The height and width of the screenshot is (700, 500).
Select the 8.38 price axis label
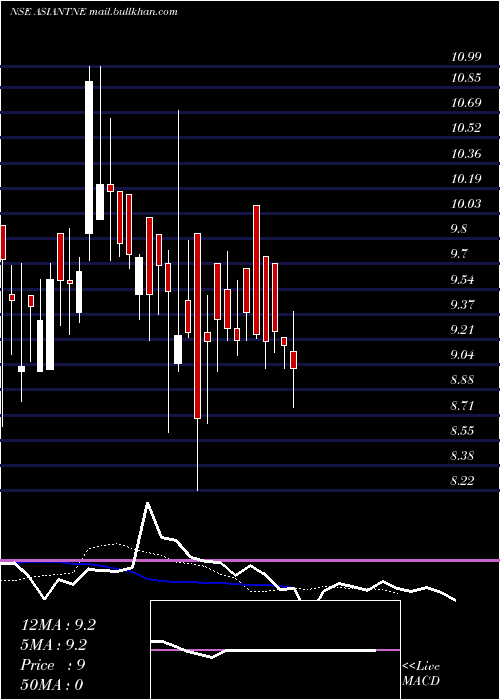coord(462,456)
